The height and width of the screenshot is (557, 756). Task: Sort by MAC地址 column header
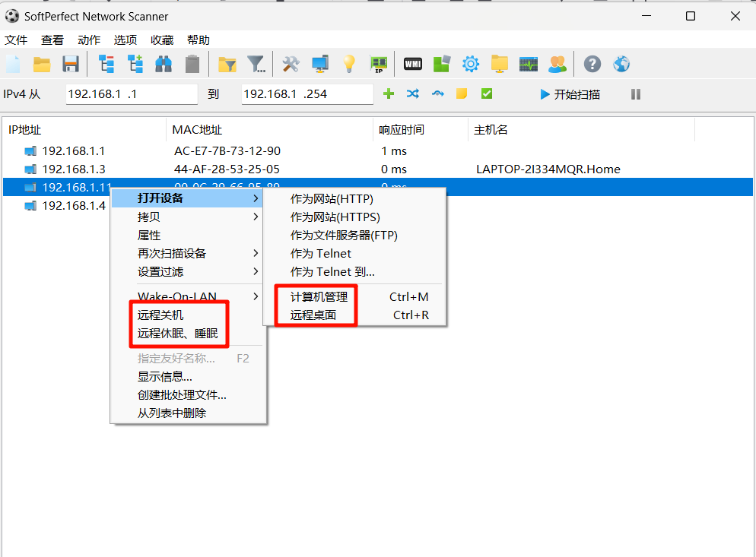point(269,130)
